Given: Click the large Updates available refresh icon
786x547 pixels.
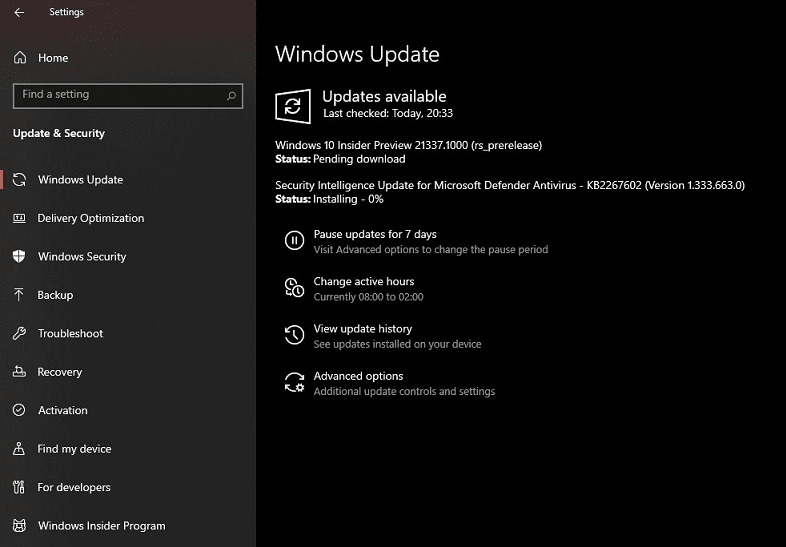Looking at the screenshot, I should tap(293, 106).
